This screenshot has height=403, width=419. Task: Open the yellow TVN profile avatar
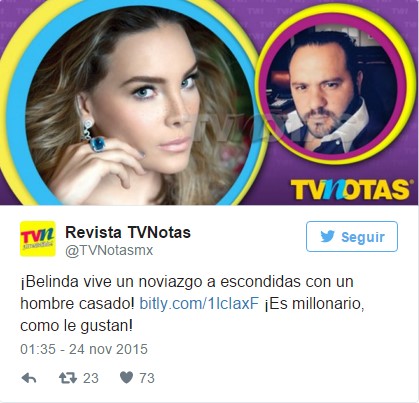click(38, 239)
